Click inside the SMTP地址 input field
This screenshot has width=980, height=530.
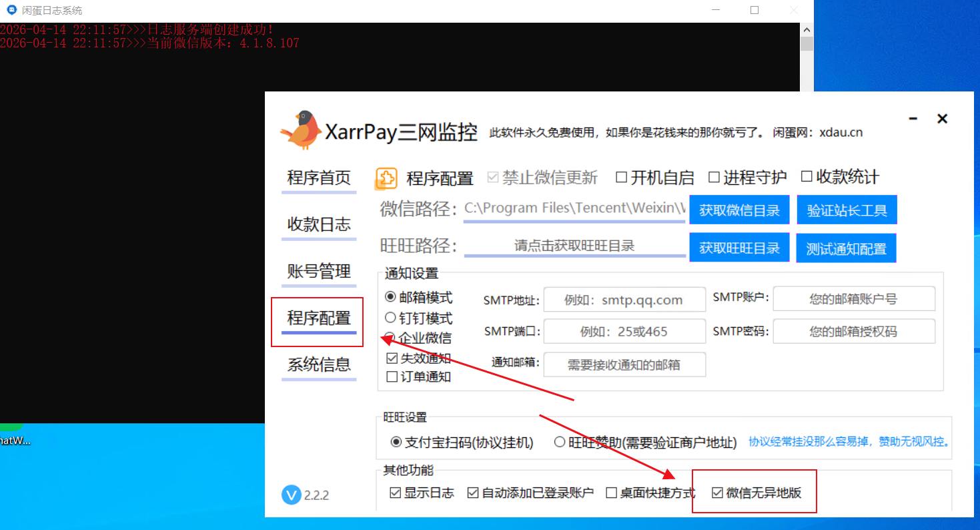(x=624, y=299)
